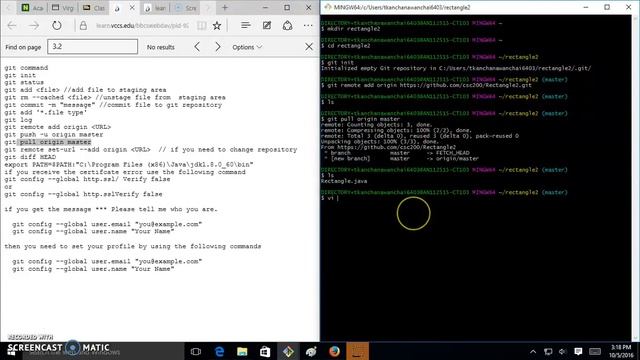Click the Git Bash vertical scrollbar
The image size is (640, 360).
coord(636,178)
